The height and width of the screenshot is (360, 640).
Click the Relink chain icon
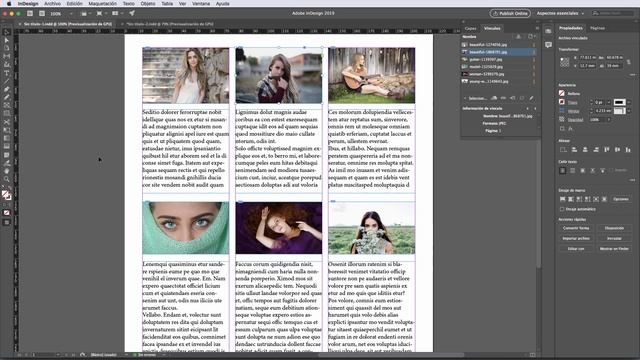coord(503,98)
